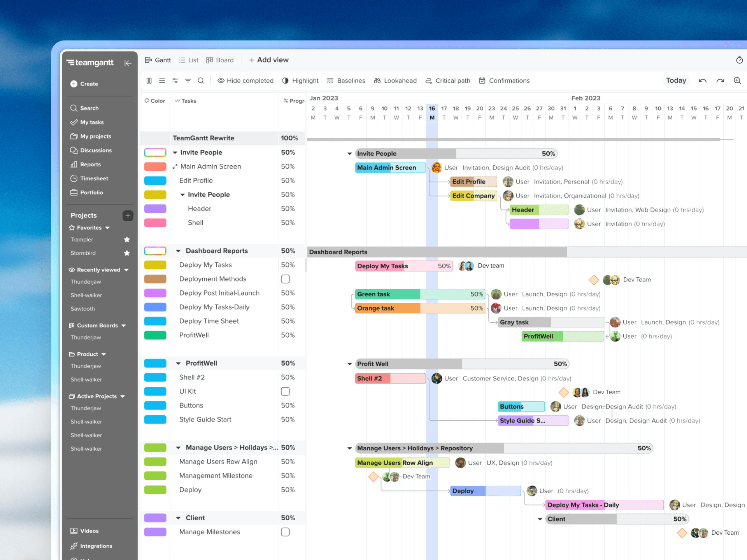
Task: Check the UI Kit checkbox
Action: [x=285, y=391]
